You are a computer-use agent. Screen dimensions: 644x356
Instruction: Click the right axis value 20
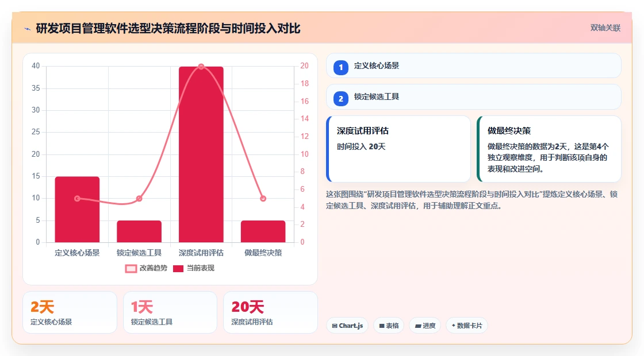304,65
